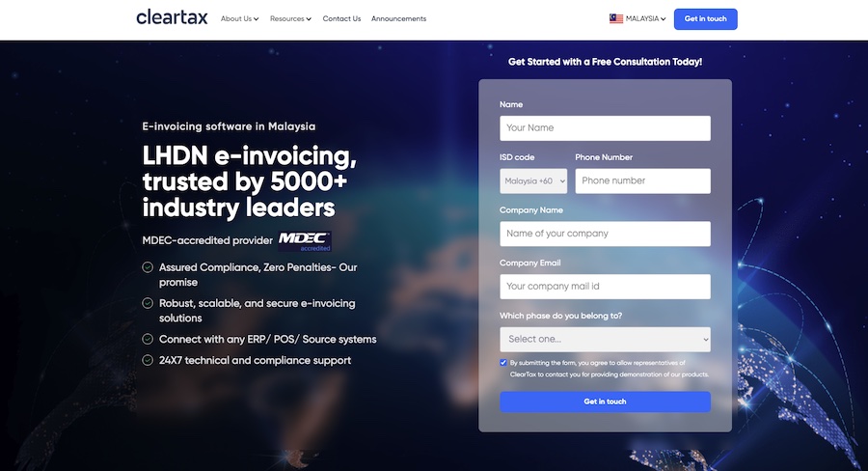Click checkmark icon beside Robust, scalable
The image size is (868, 471).
point(148,303)
